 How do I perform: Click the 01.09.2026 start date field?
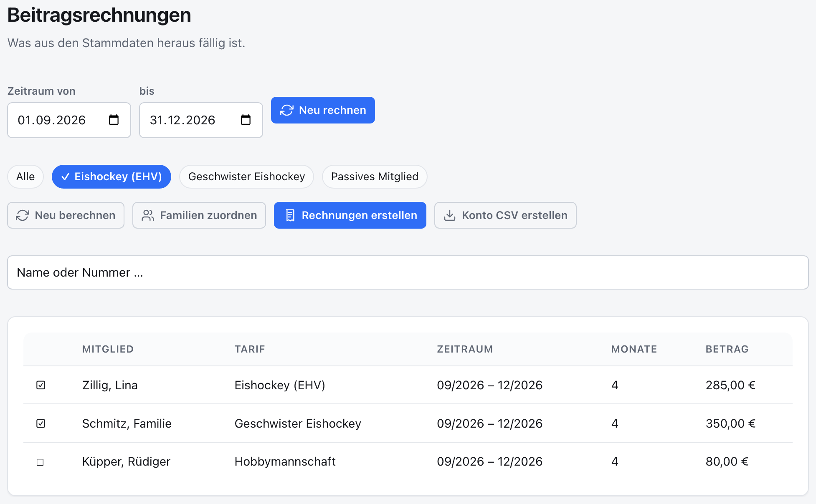click(x=69, y=120)
